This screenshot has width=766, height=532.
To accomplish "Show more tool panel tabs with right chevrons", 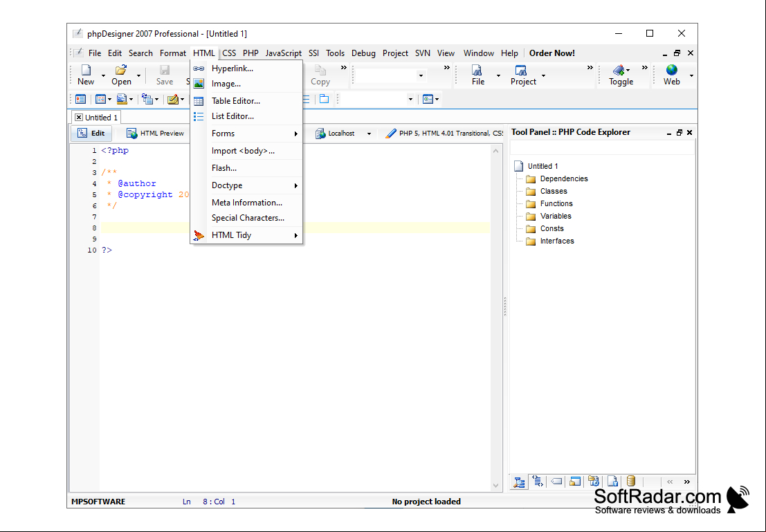I will (687, 481).
